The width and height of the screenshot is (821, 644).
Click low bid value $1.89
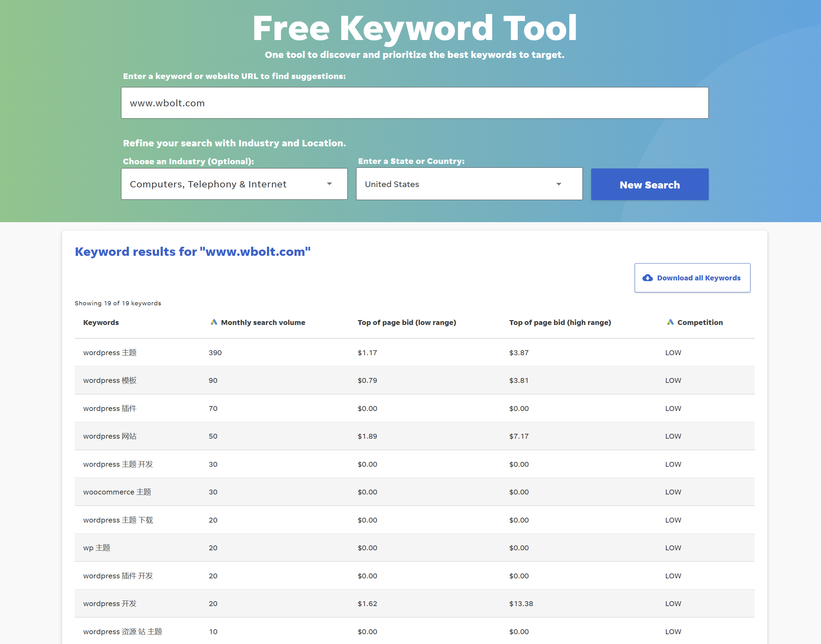tap(368, 436)
